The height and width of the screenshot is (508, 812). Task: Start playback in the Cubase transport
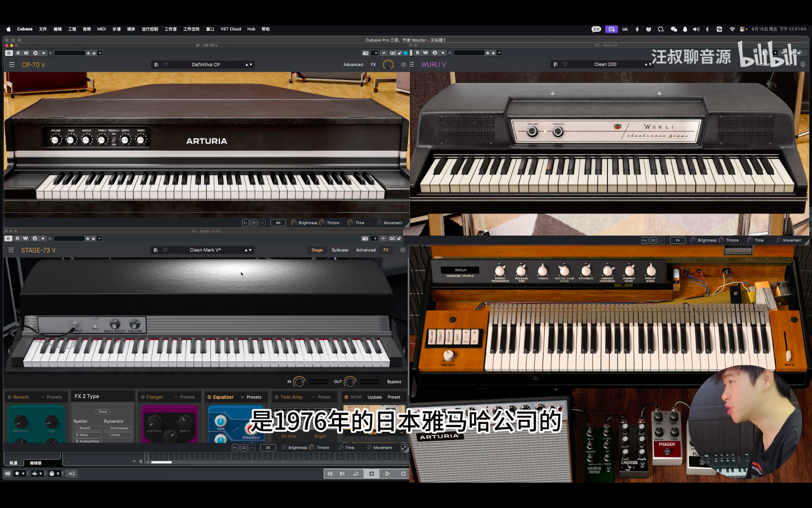pyautogui.click(x=387, y=474)
